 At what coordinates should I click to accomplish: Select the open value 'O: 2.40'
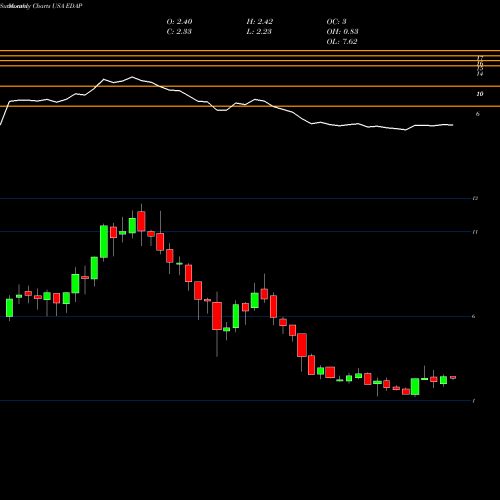(x=179, y=21)
